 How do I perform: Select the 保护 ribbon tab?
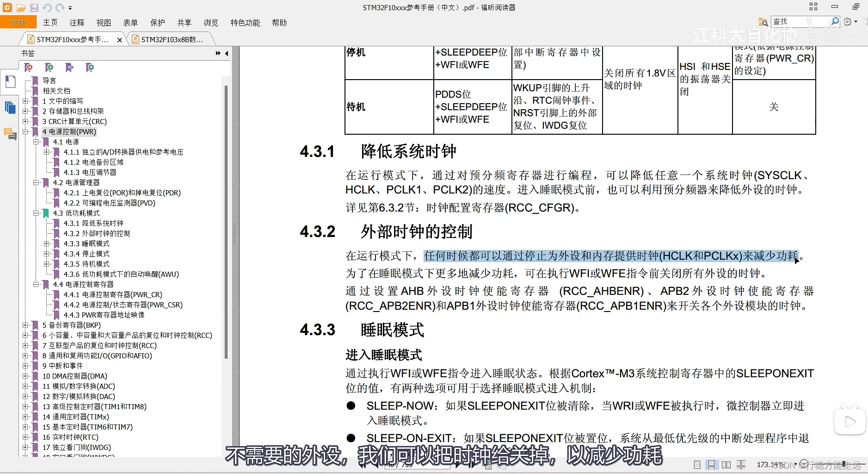click(x=157, y=23)
